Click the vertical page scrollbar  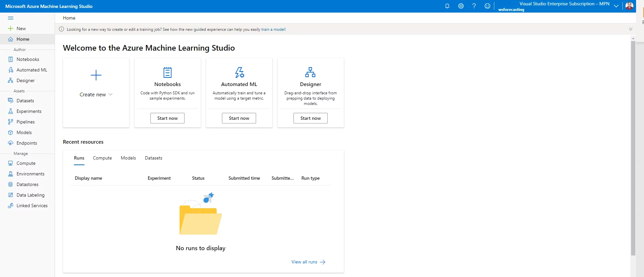[x=633, y=148]
